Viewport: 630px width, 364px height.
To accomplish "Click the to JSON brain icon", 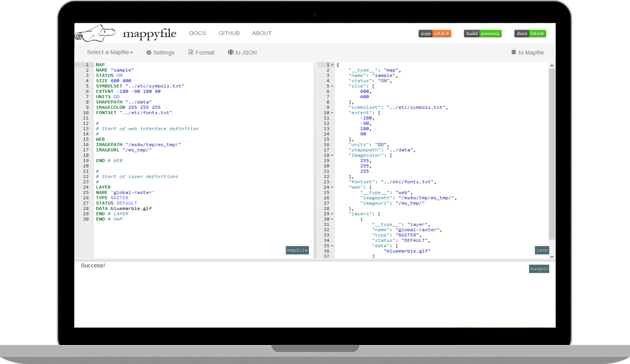I will coord(230,52).
